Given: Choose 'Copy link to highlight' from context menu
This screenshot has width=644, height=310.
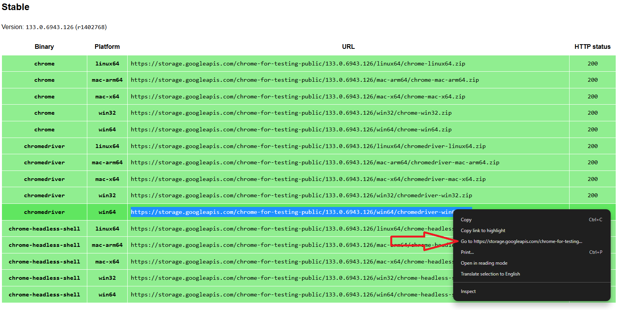Looking at the screenshot, I should click(x=483, y=231).
